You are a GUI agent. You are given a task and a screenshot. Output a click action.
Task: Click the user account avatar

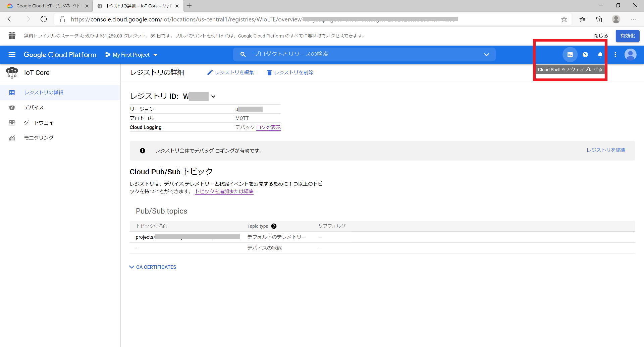[x=630, y=55]
